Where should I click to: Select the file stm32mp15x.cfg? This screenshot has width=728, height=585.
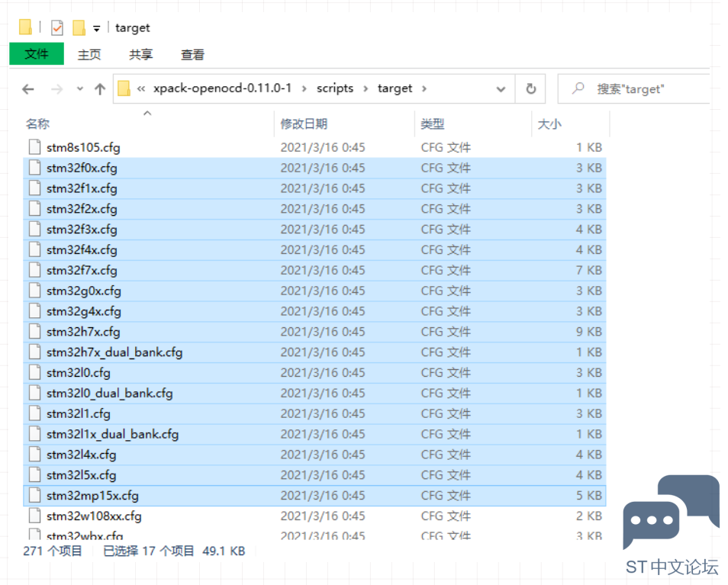315,496
